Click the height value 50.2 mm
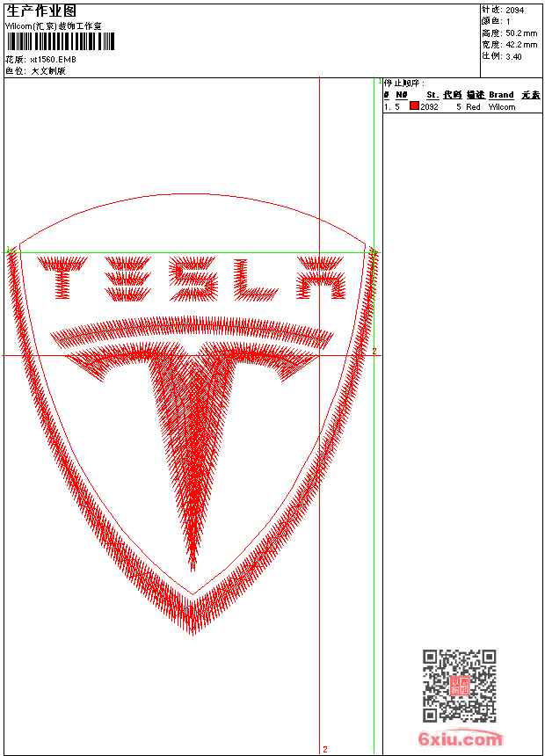Image resolution: width=545 pixels, height=756 pixels. [521, 33]
